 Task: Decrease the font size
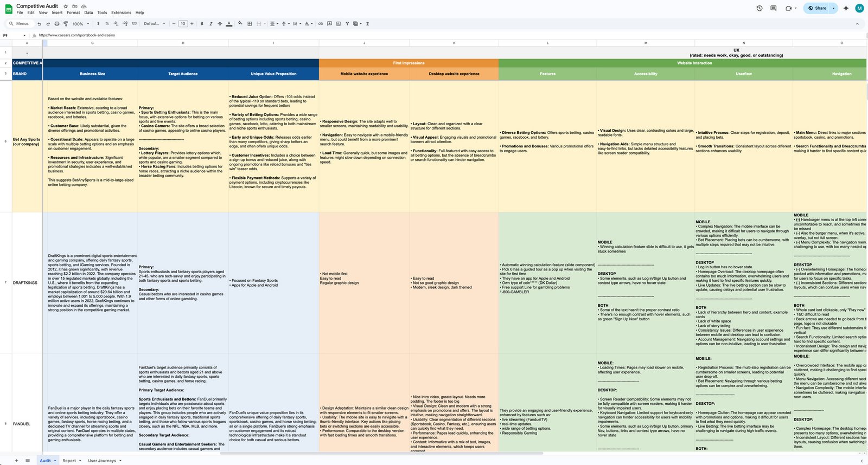pyautogui.click(x=174, y=24)
